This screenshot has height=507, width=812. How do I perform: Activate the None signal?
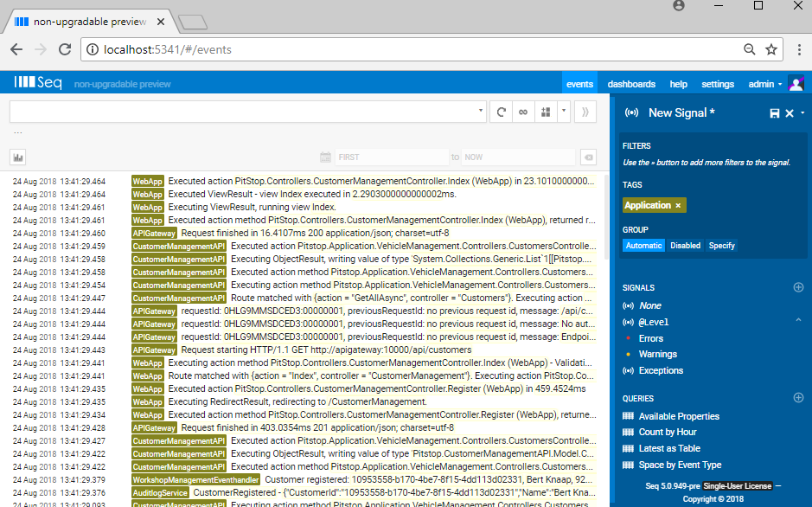[650, 305]
